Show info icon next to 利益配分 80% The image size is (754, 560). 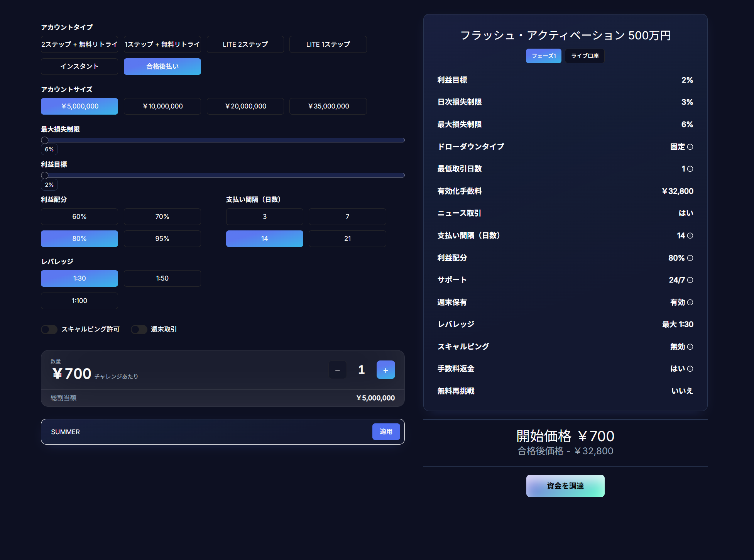690,258
